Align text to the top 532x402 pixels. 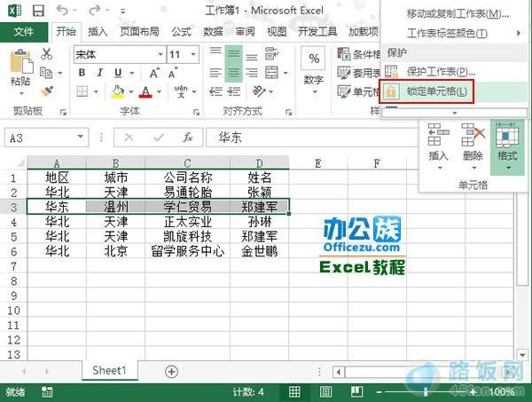pos(215,53)
